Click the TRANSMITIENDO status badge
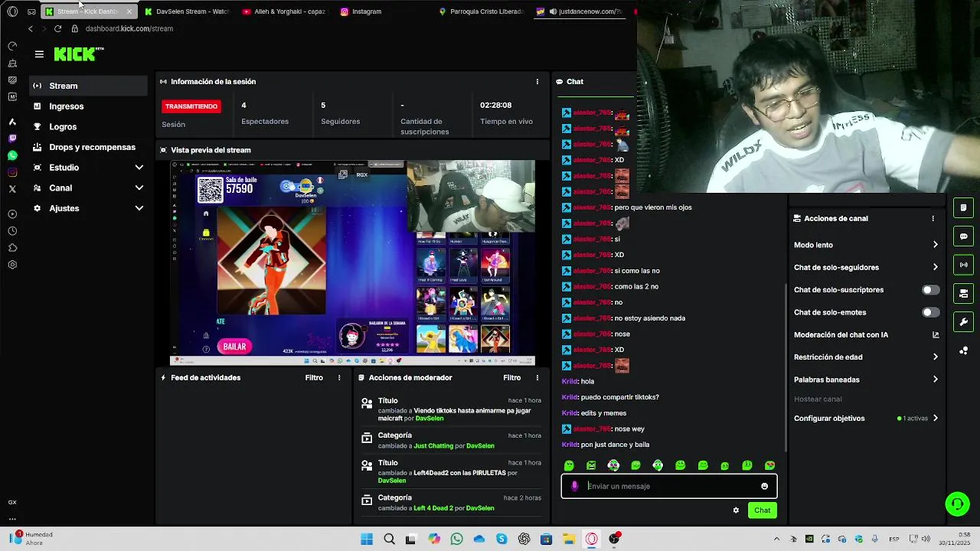The height and width of the screenshot is (551, 980). pos(191,106)
